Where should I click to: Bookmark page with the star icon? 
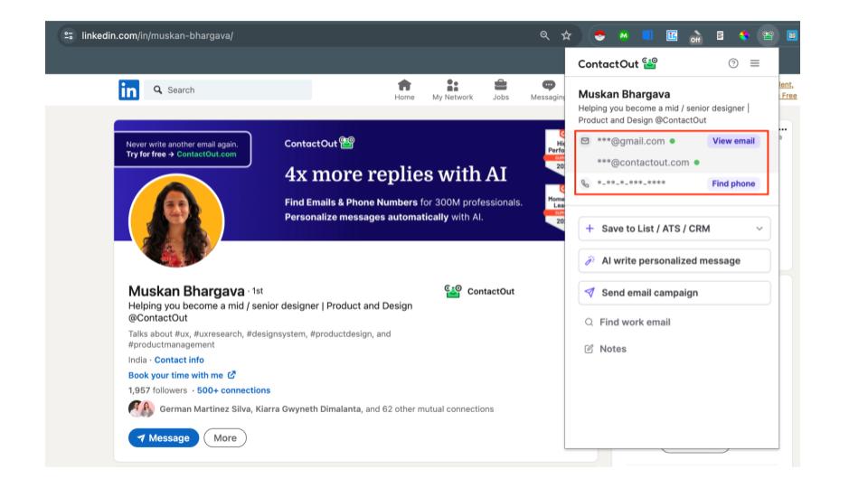[566, 36]
